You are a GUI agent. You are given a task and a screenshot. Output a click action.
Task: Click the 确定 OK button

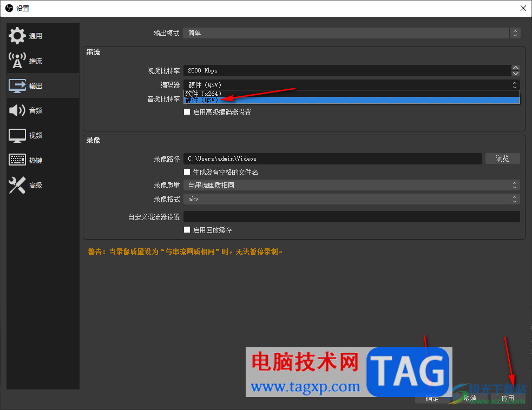coord(432,399)
